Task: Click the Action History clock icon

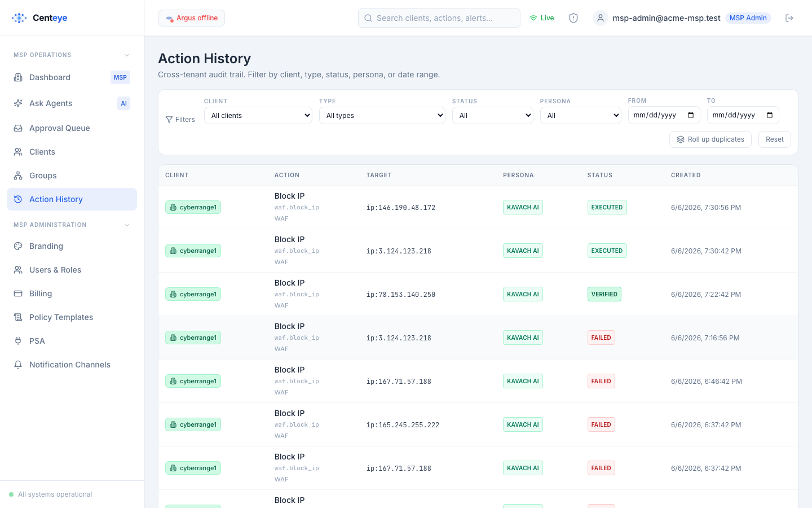Action: 18,199
